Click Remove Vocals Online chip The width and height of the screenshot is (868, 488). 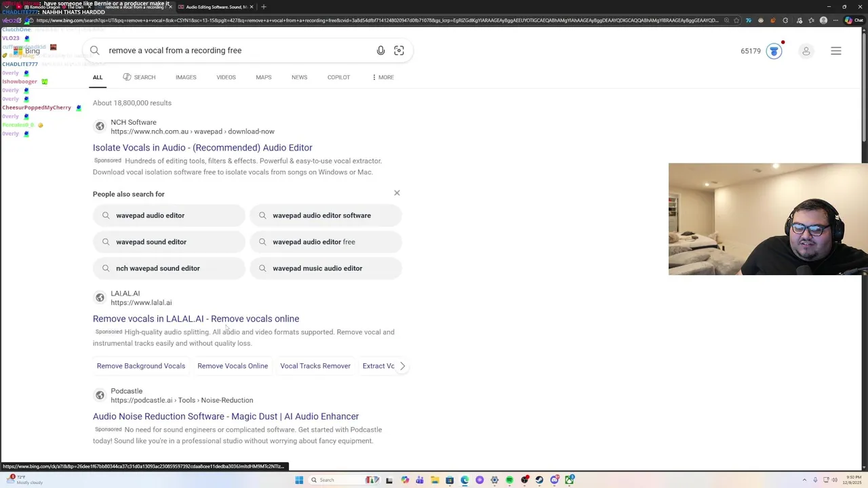point(233,366)
